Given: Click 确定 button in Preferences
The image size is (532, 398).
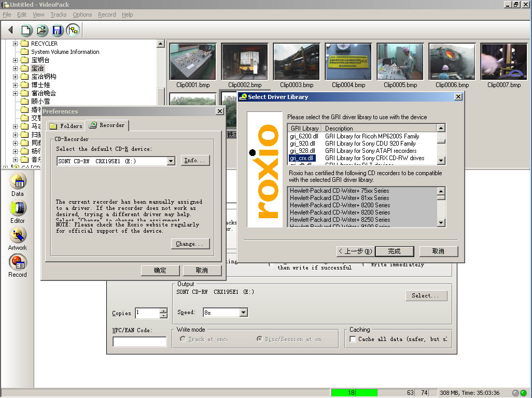Looking at the screenshot, I should pyautogui.click(x=160, y=270).
